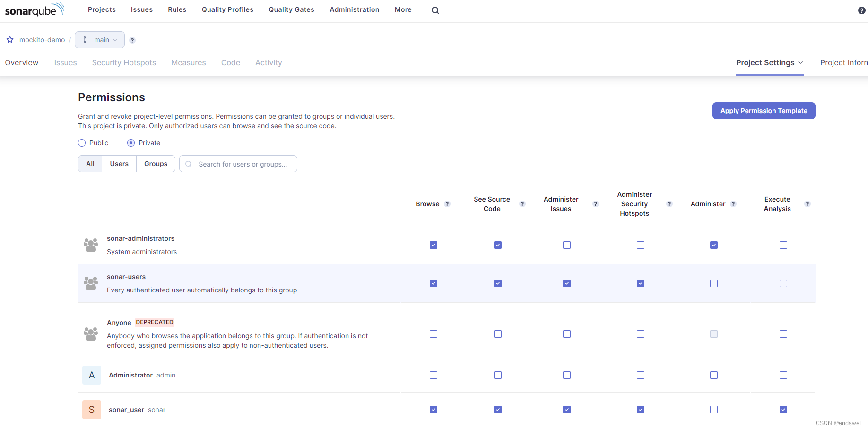The height and width of the screenshot is (430, 868).
Task: Switch to the Activity tab
Action: coord(269,62)
